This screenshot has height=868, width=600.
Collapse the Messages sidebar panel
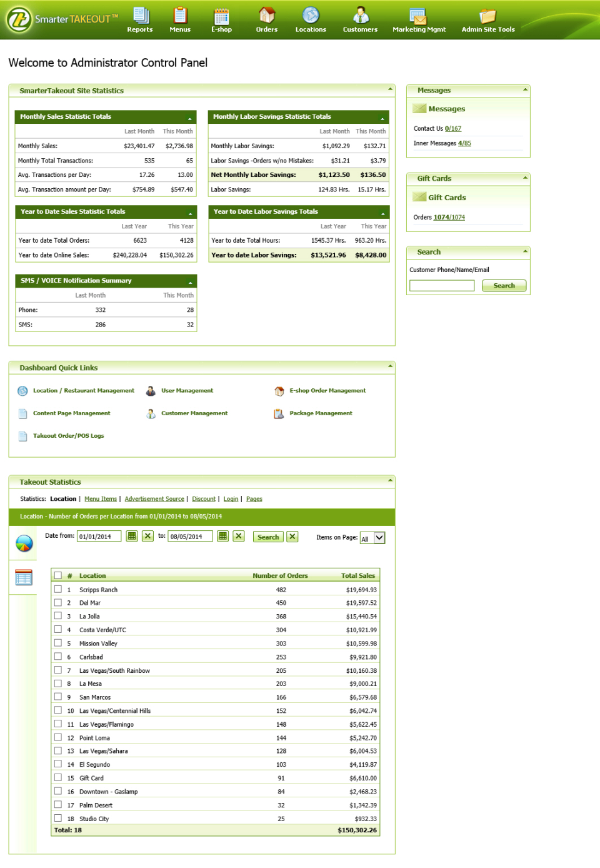525,89
